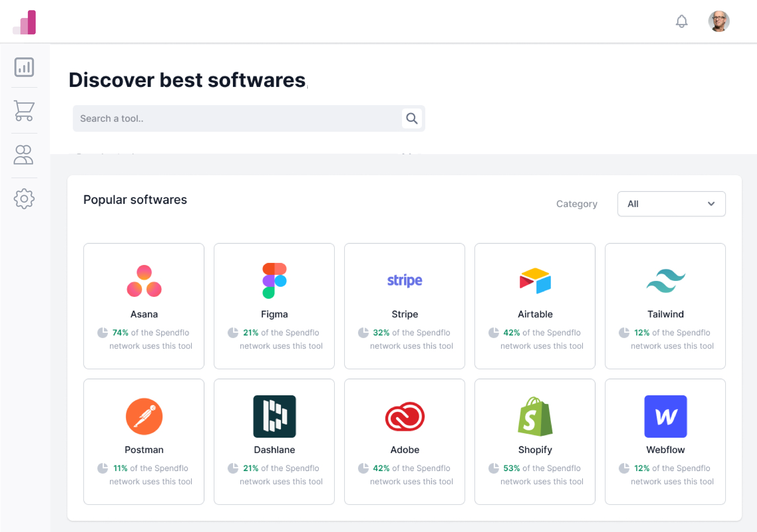Click the pie chart icon on Webflow card
This screenshot has width=757, height=532.
(624, 468)
